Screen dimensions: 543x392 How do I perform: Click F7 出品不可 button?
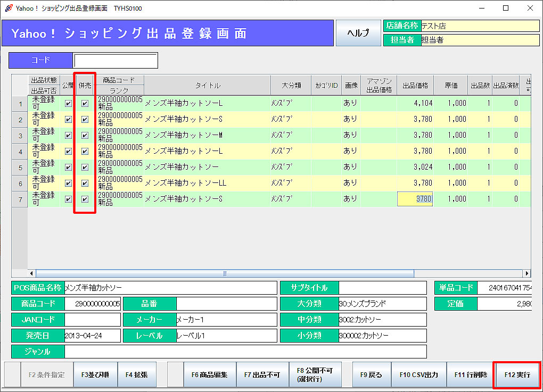point(262,374)
